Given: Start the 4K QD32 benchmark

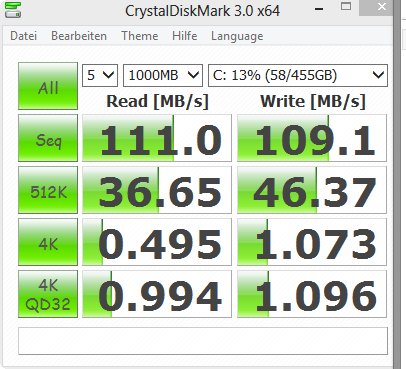Looking at the screenshot, I should click(48, 294).
